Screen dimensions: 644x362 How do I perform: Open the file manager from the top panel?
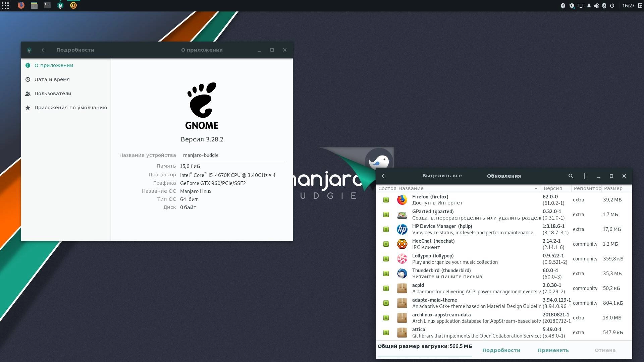(x=34, y=5)
